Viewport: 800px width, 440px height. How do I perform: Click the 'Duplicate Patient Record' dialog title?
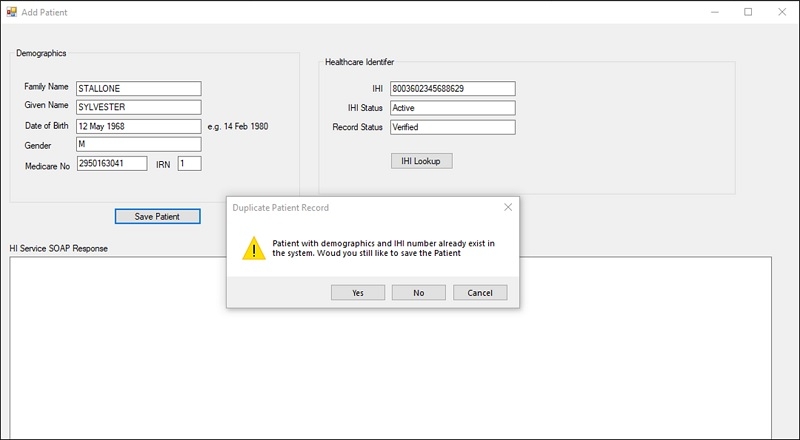coord(281,208)
